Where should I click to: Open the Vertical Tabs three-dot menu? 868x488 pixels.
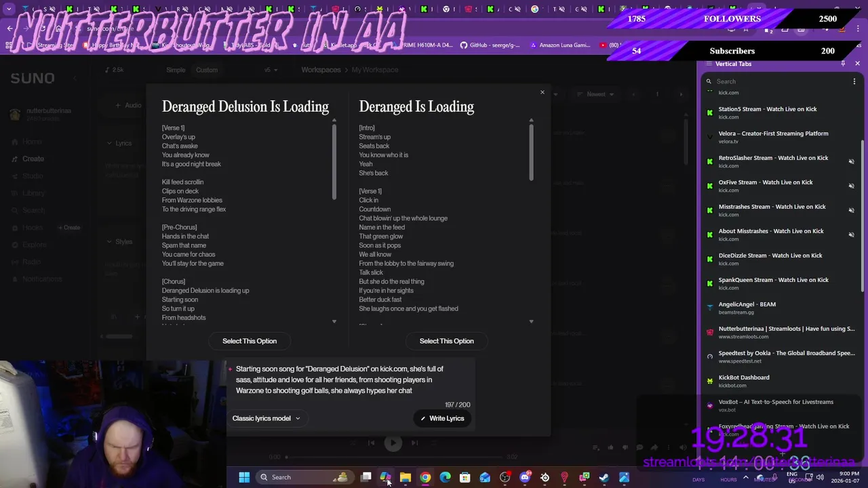pos(854,81)
